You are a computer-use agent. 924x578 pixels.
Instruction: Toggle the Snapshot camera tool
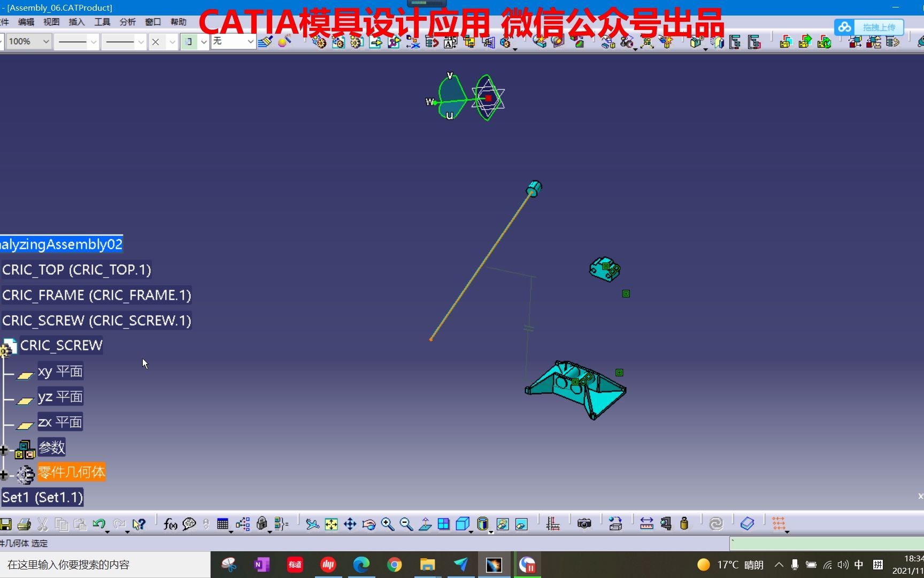pyautogui.click(x=584, y=524)
